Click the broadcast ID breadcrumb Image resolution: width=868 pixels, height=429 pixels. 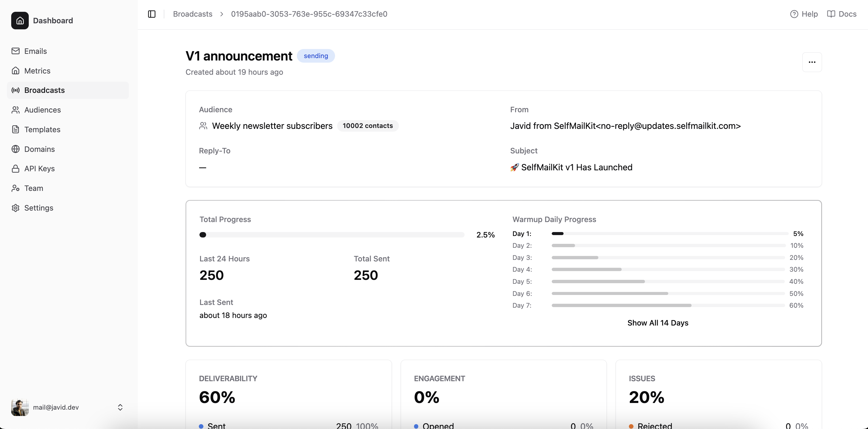click(309, 14)
